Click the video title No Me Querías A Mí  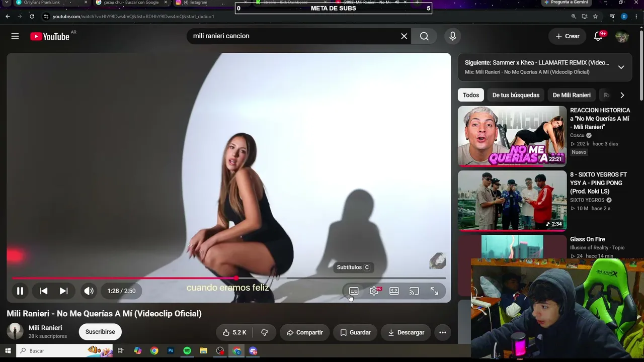pyautogui.click(x=104, y=313)
